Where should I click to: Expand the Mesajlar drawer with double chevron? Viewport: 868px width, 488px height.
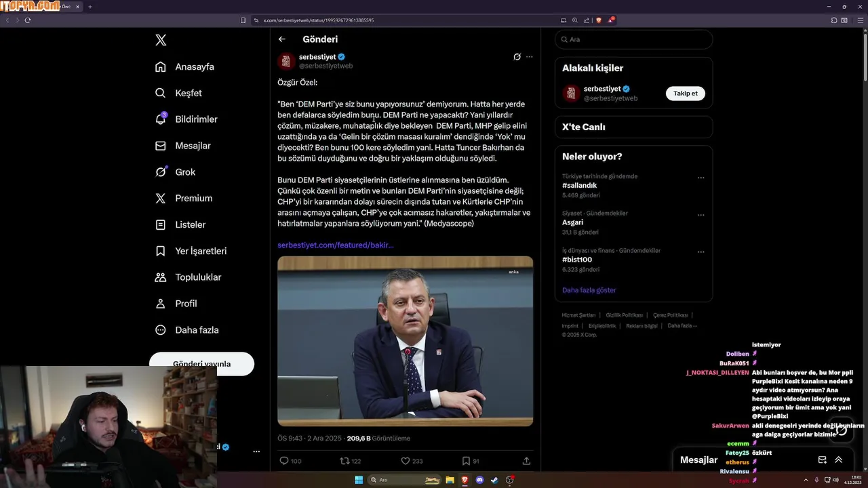pyautogui.click(x=839, y=460)
